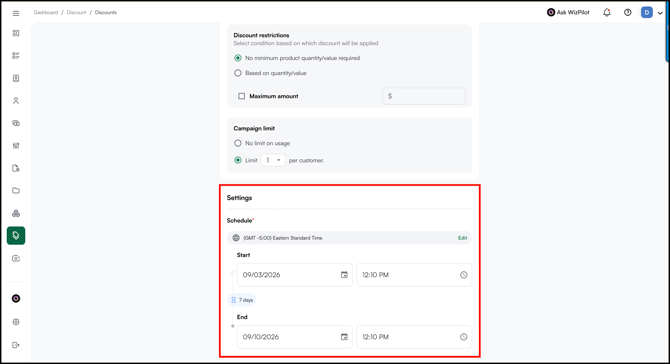Click Edit next to Eastern Standard Time
This screenshot has width=670, height=364.
click(462, 238)
